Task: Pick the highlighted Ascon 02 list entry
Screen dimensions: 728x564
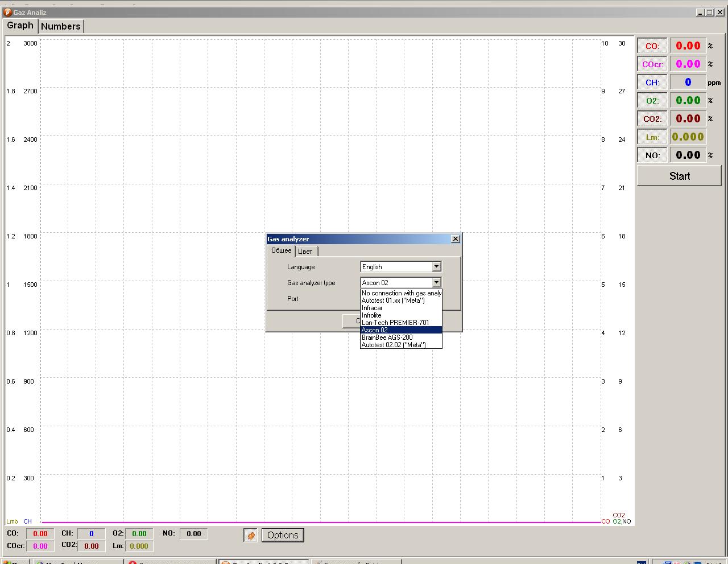Action: (x=401, y=330)
